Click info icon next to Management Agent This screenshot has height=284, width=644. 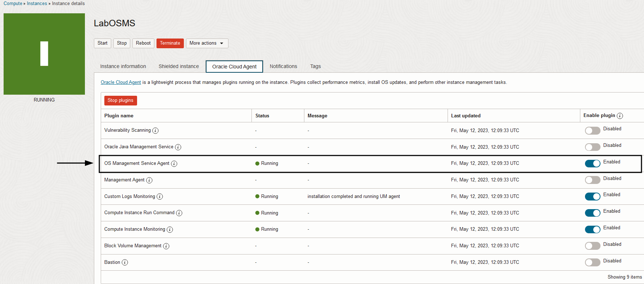[x=149, y=180]
